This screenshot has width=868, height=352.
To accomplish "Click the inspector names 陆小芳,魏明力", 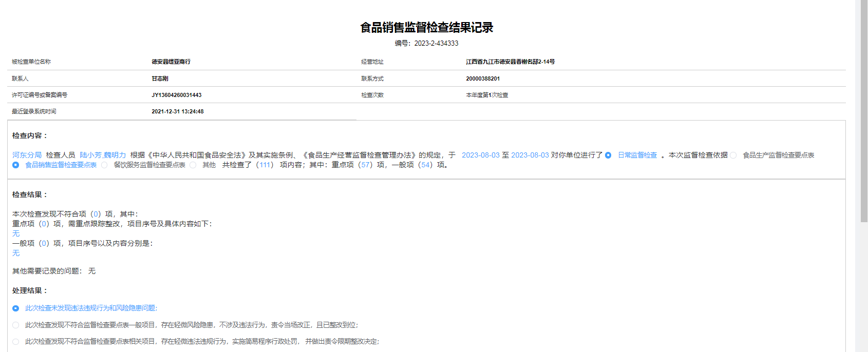I will coord(103,155).
